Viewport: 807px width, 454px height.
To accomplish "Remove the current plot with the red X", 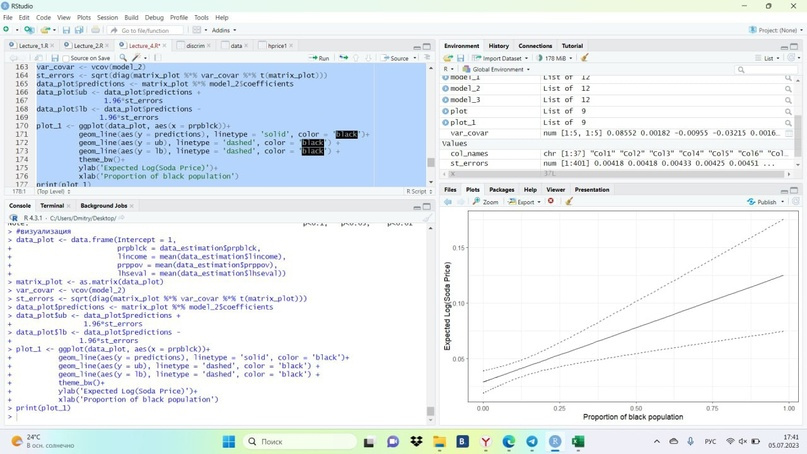I will [x=551, y=202].
